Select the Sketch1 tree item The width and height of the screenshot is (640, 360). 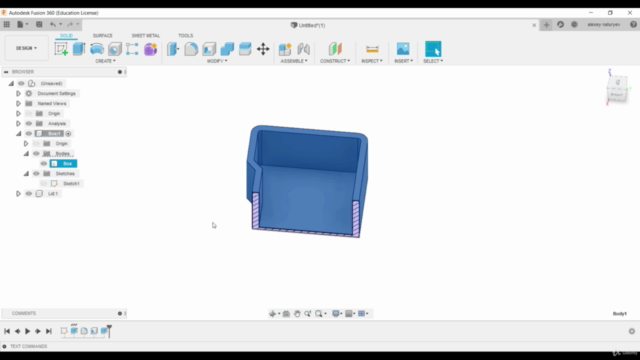tap(71, 184)
